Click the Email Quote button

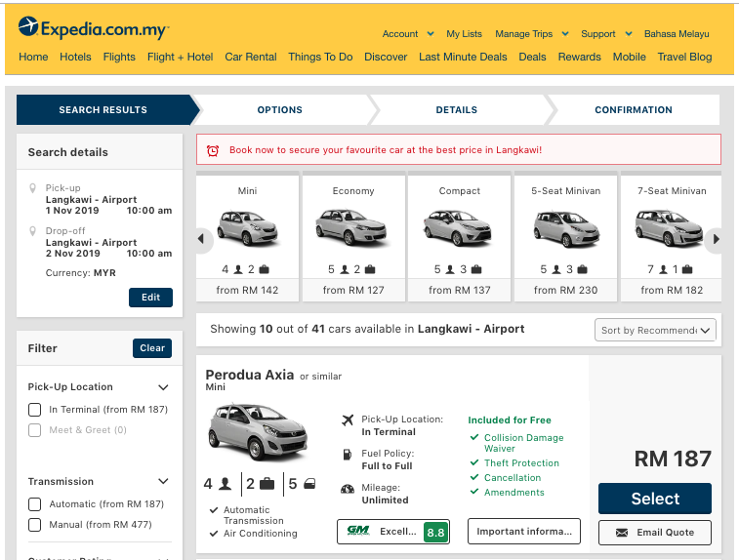655,533
